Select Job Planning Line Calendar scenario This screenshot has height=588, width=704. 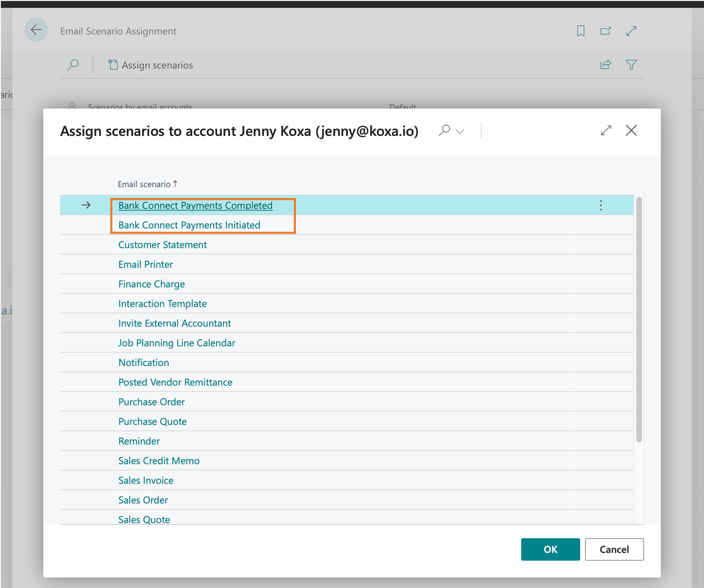click(x=177, y=343)
